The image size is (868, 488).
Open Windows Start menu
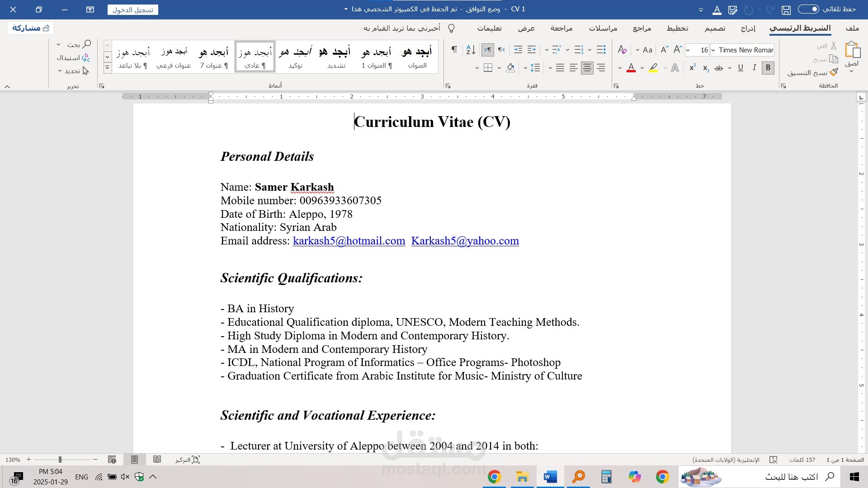point(854,477)
